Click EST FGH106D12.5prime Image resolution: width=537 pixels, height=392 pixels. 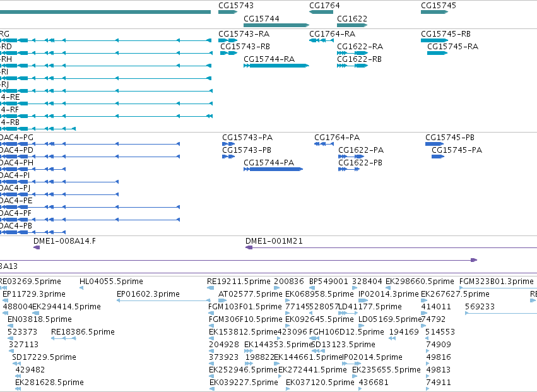click(346, 333)
